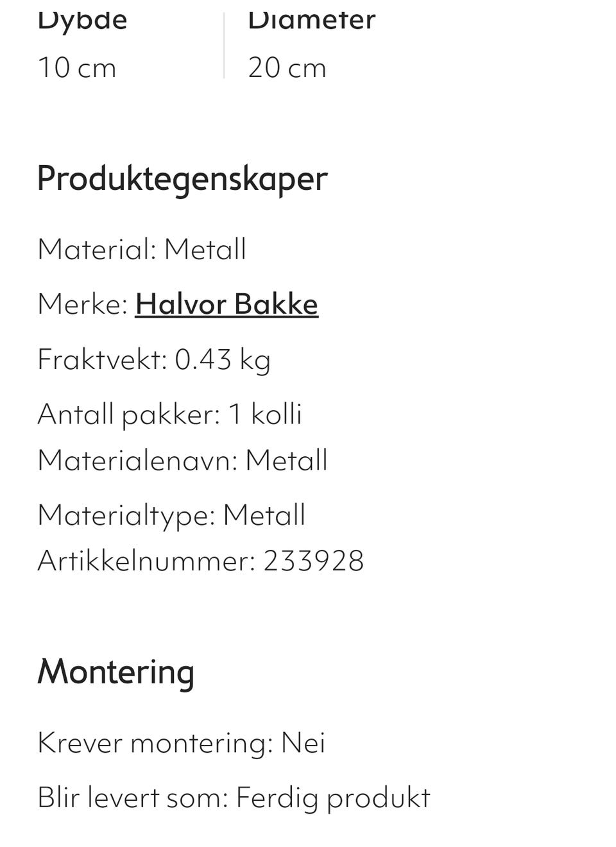Select the Antall pakker label

[128, 414]
